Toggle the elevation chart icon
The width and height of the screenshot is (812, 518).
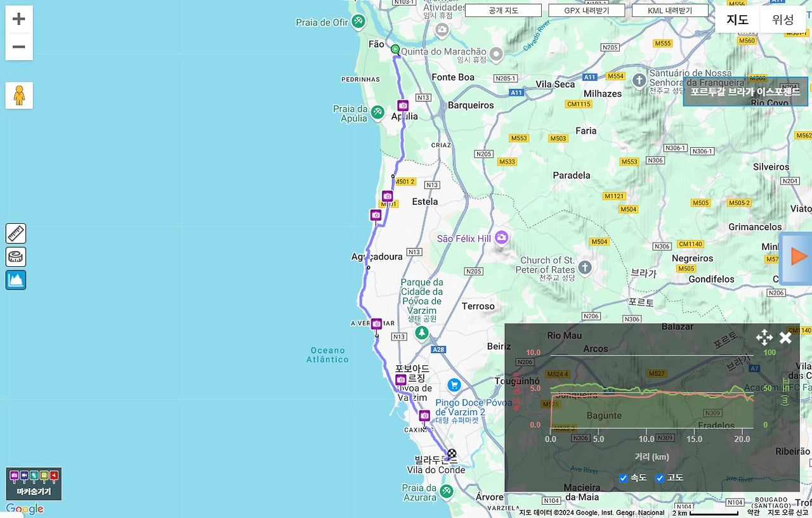click(16, 280)
